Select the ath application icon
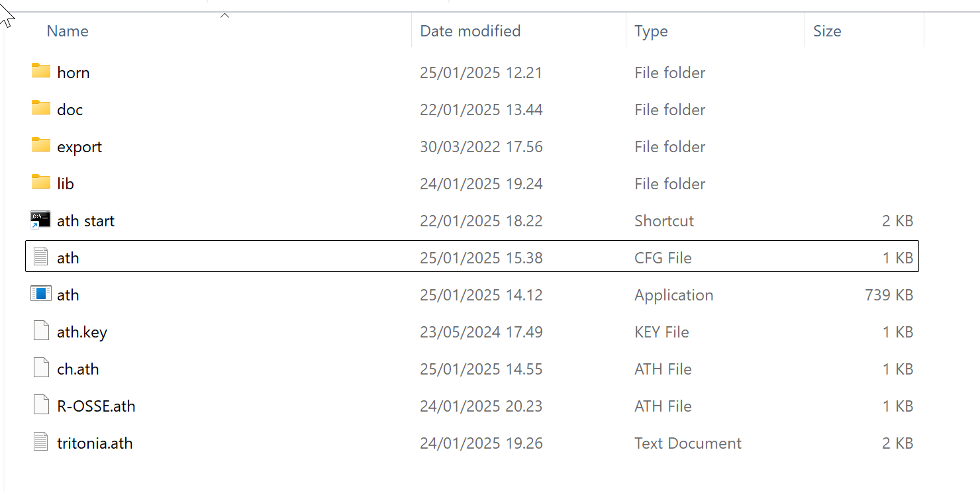 point(41,293)
